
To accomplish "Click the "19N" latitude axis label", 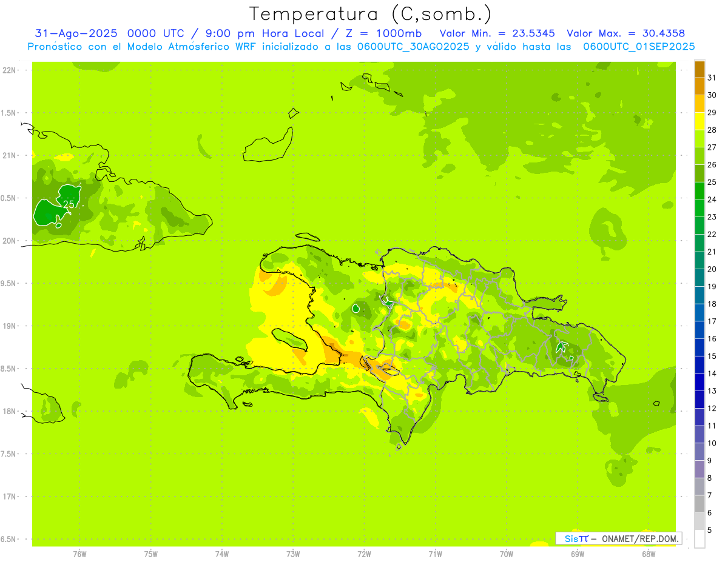I will coord(9,326).
